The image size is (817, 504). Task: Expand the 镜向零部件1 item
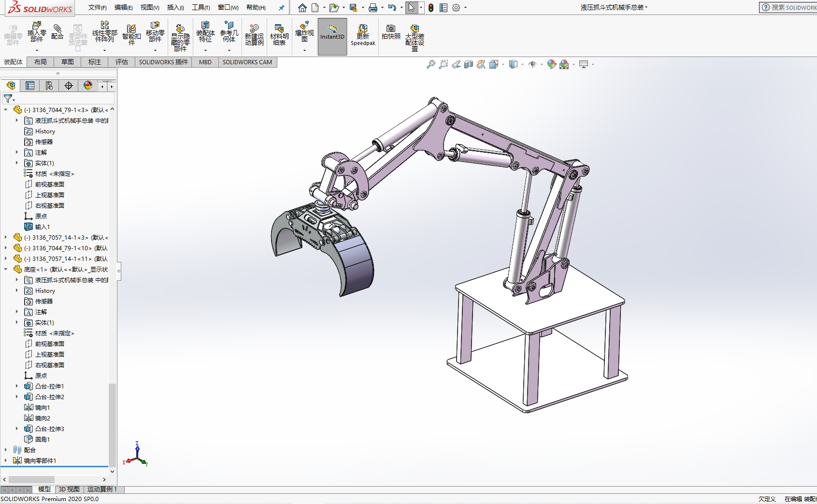pos(6,461)
